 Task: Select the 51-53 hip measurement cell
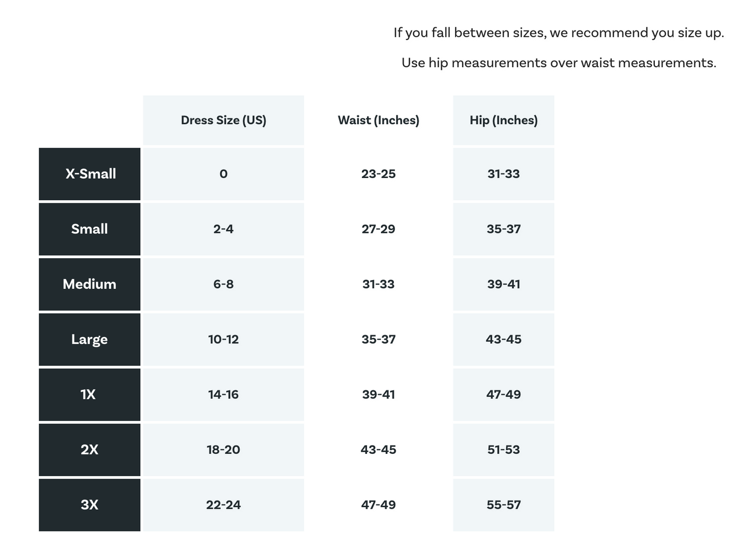tap(503, 450)
